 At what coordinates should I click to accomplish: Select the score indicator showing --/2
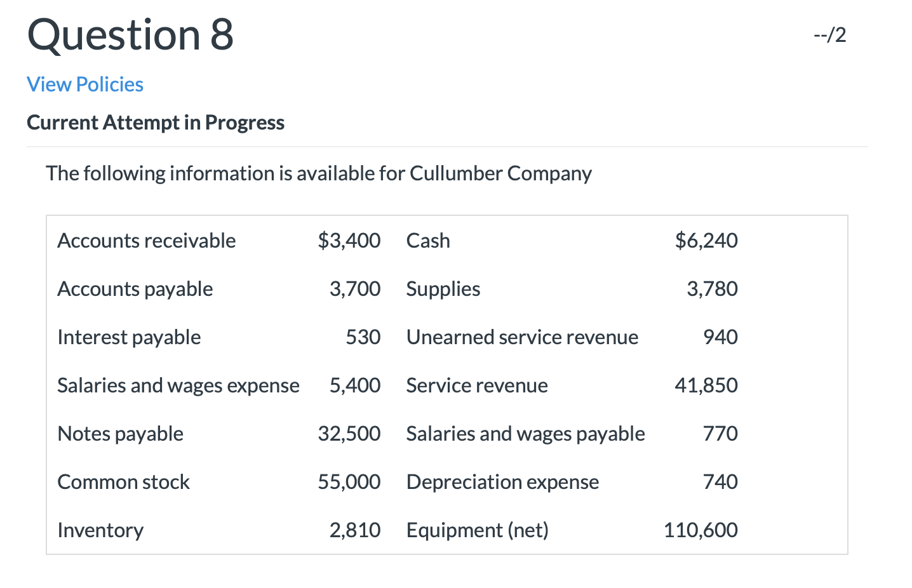[x=829, y=35]
